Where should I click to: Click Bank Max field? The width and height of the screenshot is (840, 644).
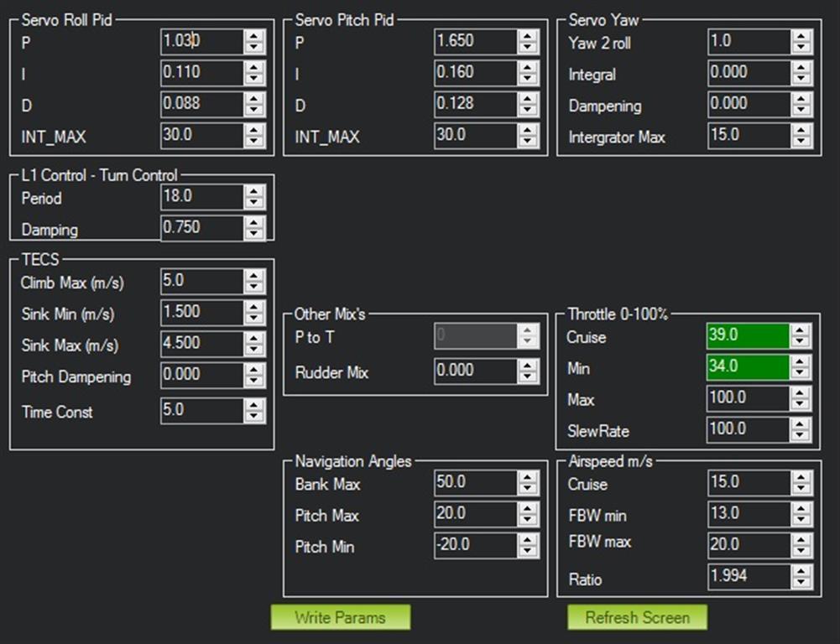click(476, 483)
